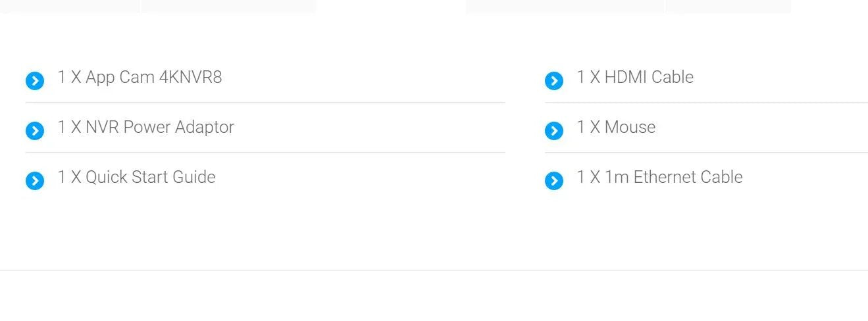This screenshot has width=868, height=321.
Task: Click the divider line below App Cam 4KNVR8
Action: 265,103
